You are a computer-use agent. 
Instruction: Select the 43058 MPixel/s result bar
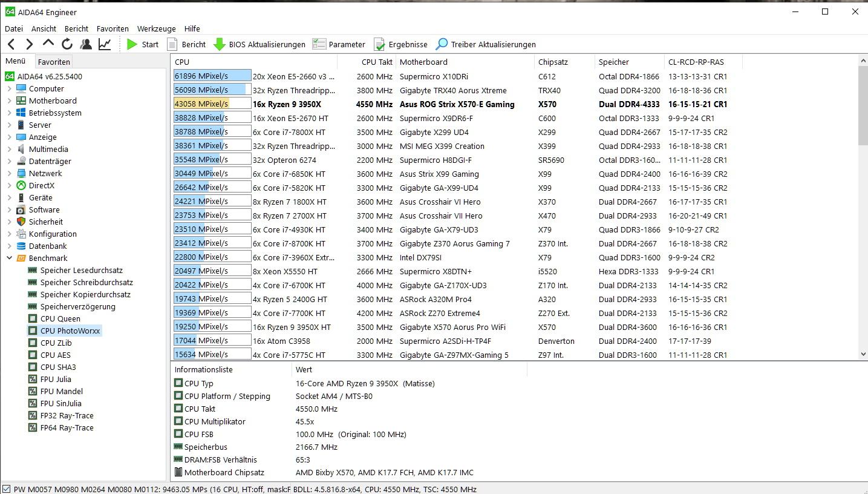click(212, 104)
